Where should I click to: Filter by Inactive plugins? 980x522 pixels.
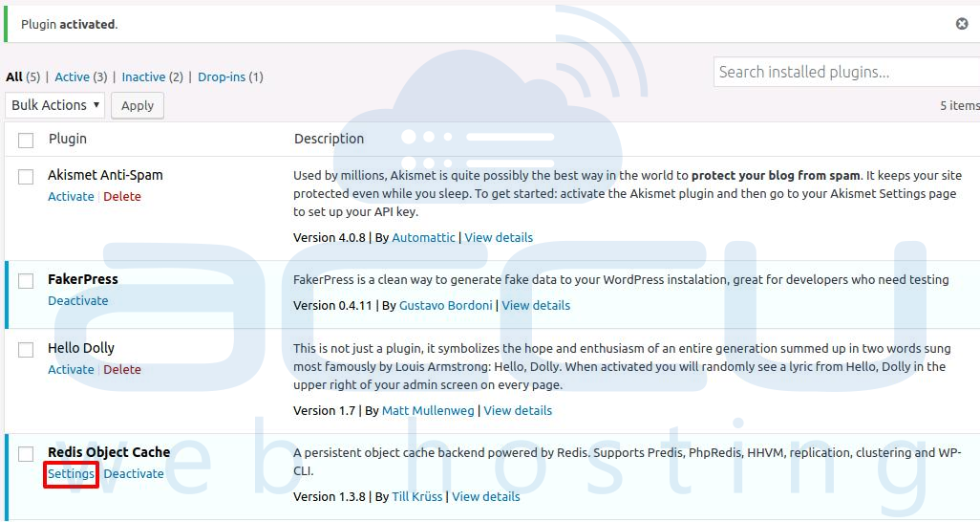pyautogui.click(x=143, y=77)
